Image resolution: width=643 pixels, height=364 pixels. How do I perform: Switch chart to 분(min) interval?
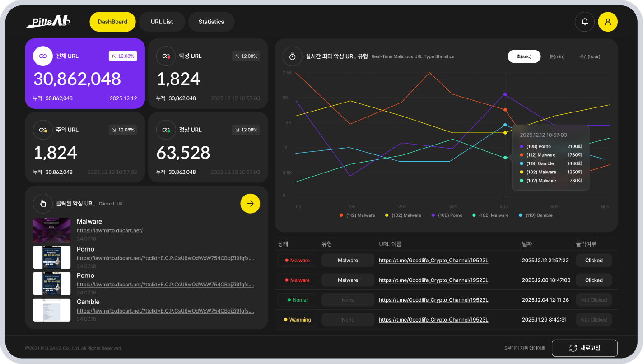click(557, 56)
